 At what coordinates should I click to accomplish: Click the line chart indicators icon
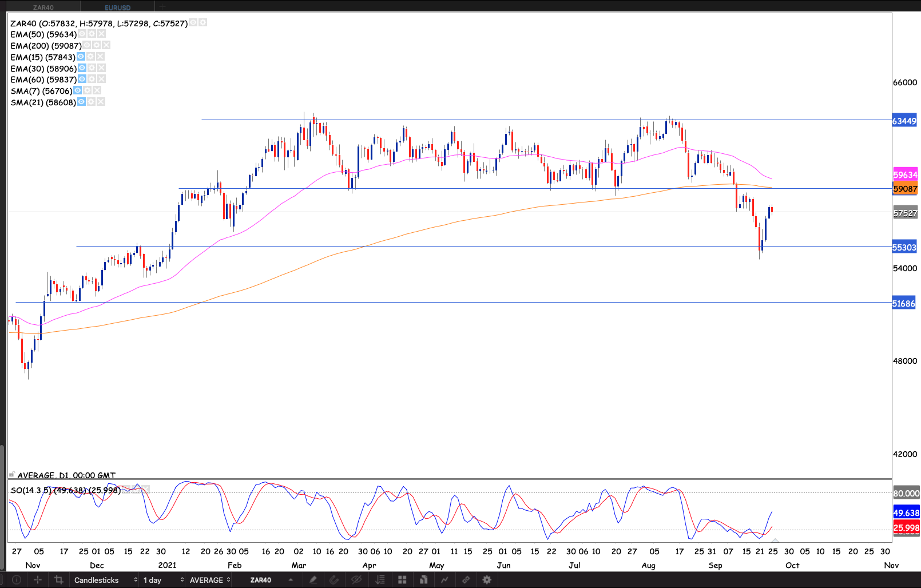(444, 579)
